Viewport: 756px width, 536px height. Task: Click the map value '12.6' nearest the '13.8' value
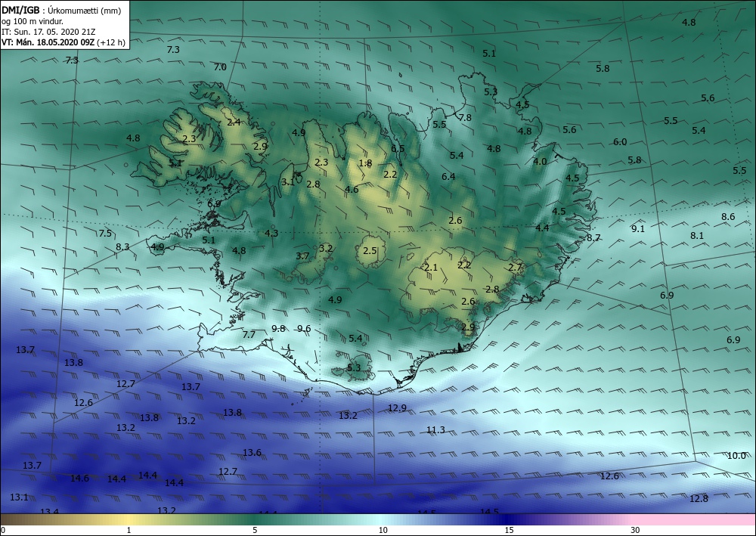tap(83, 402)
